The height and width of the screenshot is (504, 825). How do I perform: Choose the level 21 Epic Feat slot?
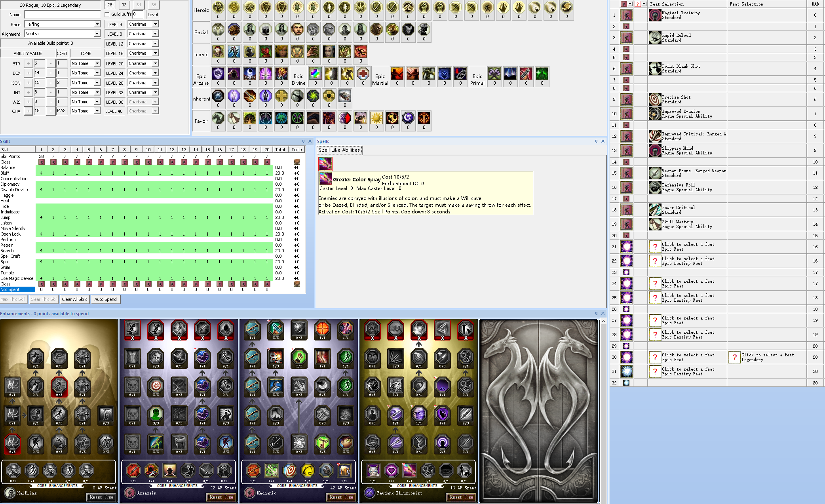pyautogui.click(x=687, y=247)
